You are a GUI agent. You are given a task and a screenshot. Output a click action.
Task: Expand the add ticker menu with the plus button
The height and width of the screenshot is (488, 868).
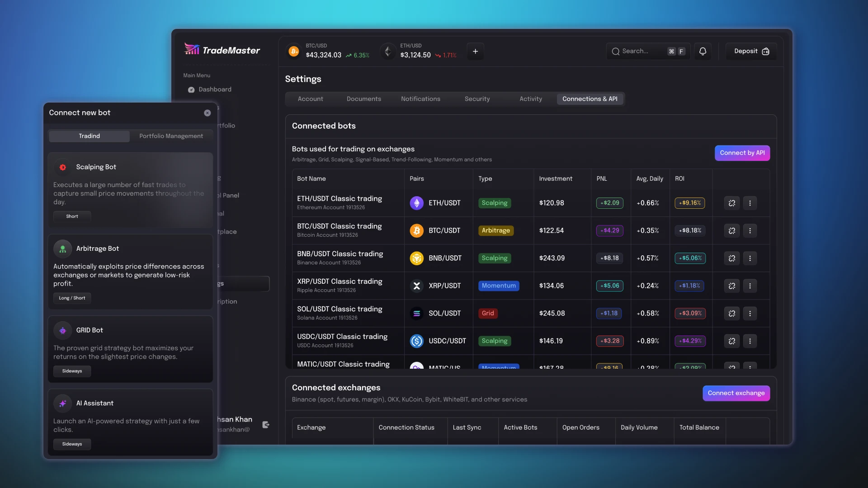click(x=475, y=51)
